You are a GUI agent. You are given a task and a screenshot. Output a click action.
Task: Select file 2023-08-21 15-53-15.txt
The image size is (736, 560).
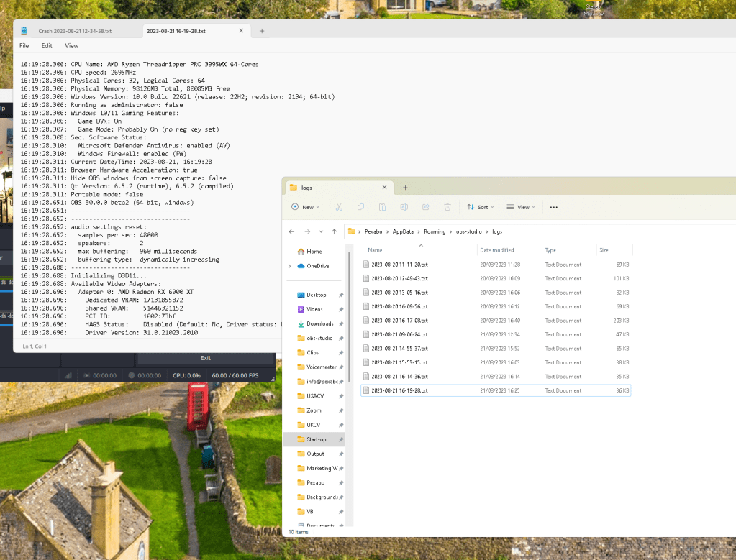(x=496, y=362)
